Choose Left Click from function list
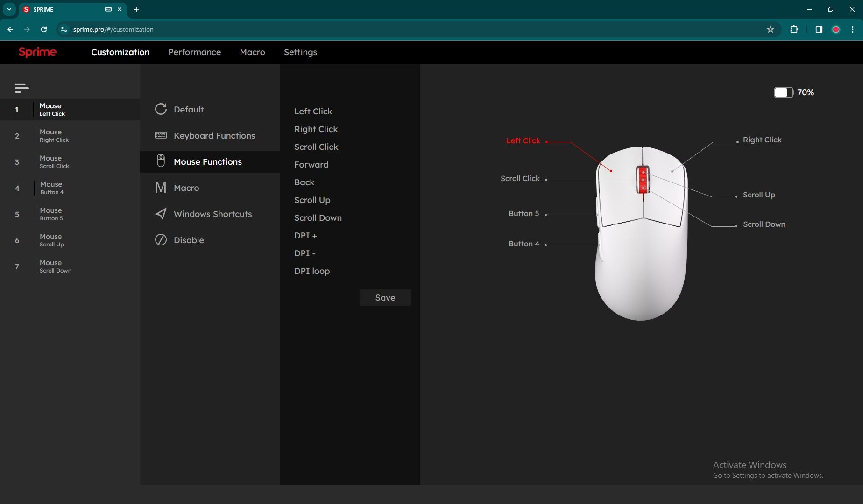Image resolution: width=863 pixels, height=504 pixels. pyautogui.click(x=313, y=111)
